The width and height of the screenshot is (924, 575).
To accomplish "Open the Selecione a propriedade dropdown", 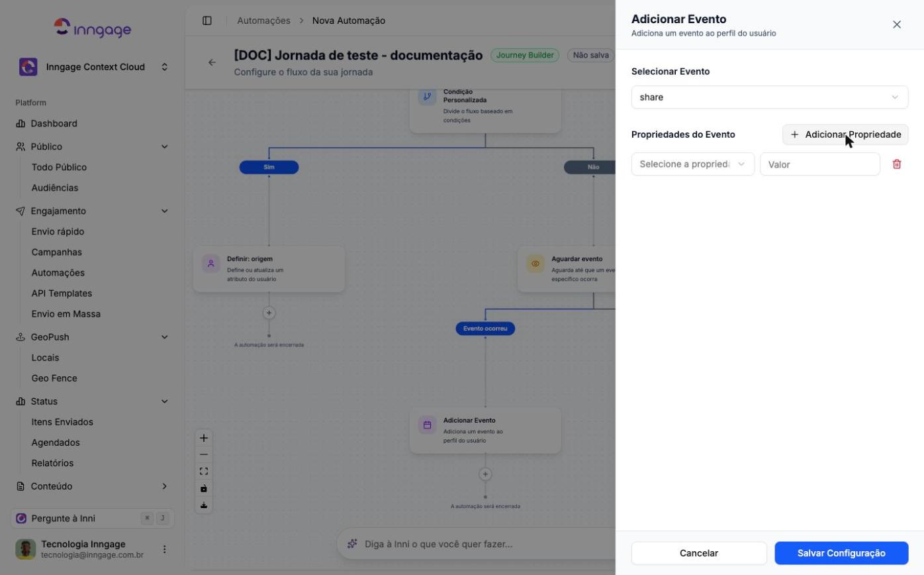I will [x=693, y=164].
